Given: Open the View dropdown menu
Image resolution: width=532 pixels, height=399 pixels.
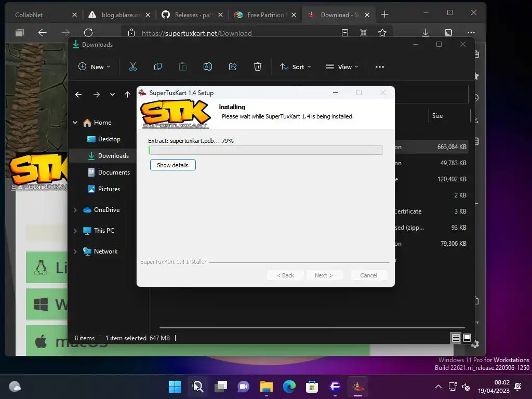Looking at the screenshot, I should click(x=342, y=67).
